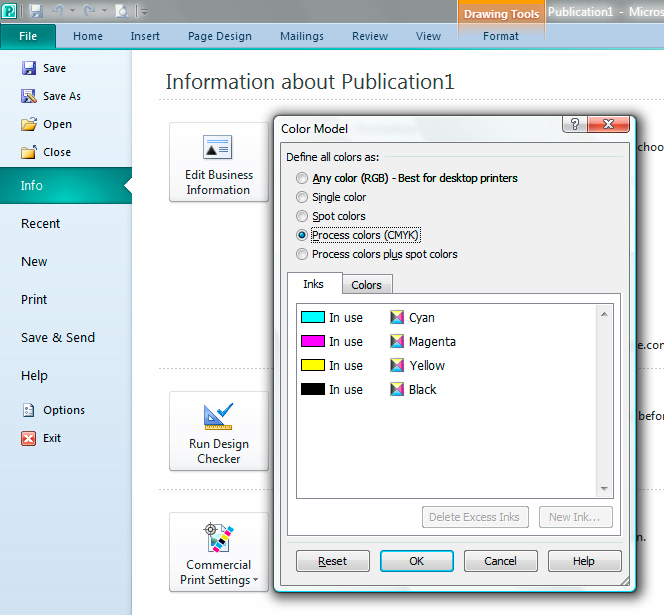Image resolution: width=664 pixels, height=615 pixels.
Task: Switch to the Colors tab
Action: pos(366,285)
